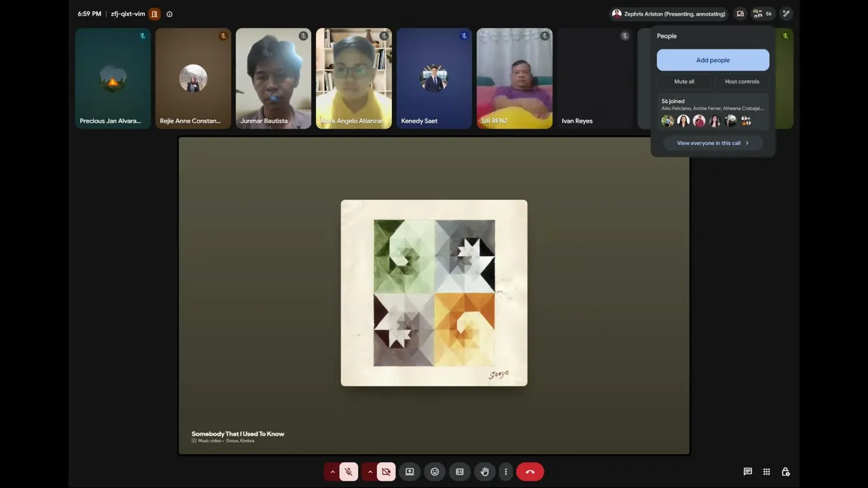Screen dimensions: 868x488
Task: Open the emoji reactions button
Action: click(435, 472)
